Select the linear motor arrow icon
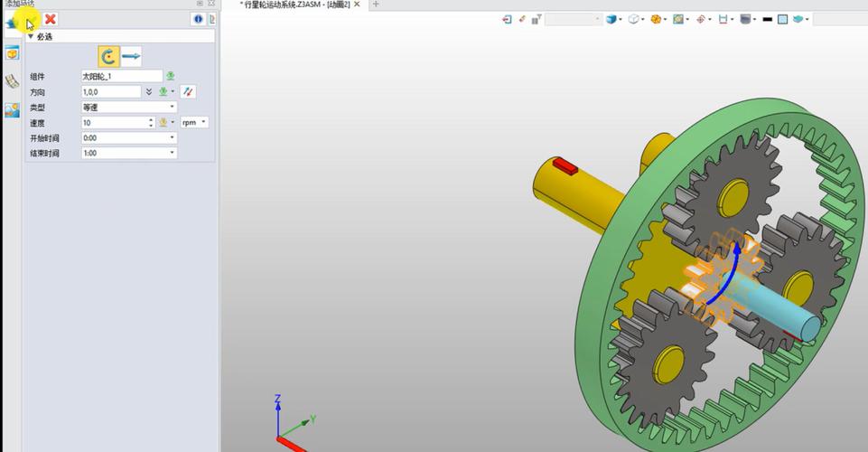 [131, 56]
